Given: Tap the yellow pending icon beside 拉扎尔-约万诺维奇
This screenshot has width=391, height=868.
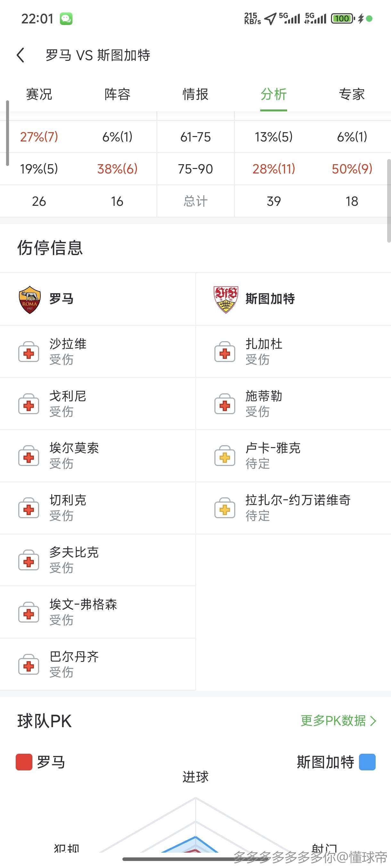Looking at the screenshot, I should coord(225,509).
